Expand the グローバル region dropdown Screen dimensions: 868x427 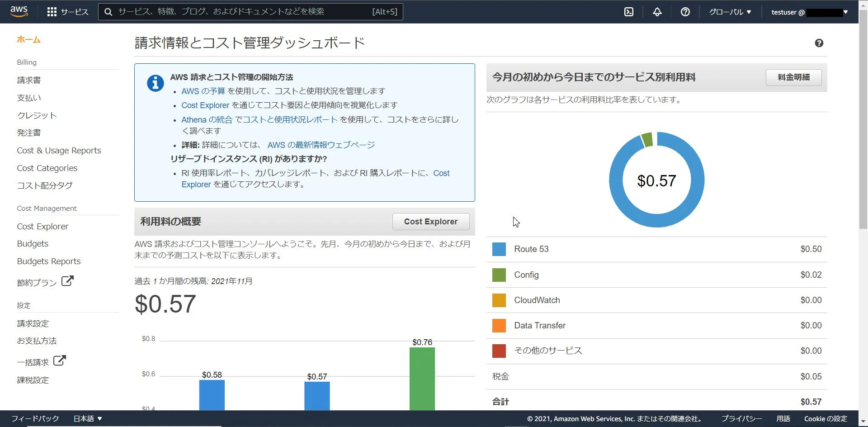(730, 12)
